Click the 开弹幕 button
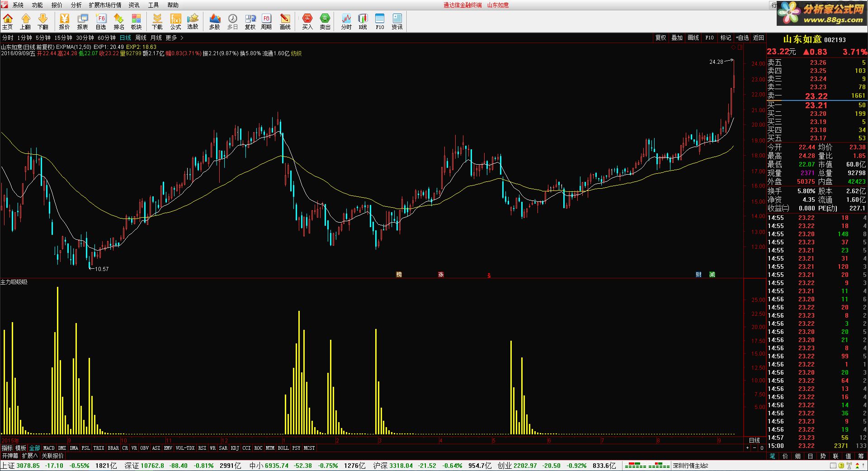This screenshot has width=868, height=471. coord(10,456)
